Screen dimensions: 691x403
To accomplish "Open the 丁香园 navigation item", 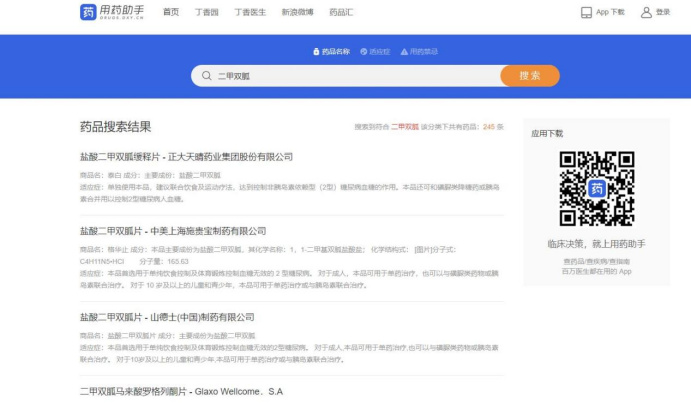I will click(x=205, y=12).
